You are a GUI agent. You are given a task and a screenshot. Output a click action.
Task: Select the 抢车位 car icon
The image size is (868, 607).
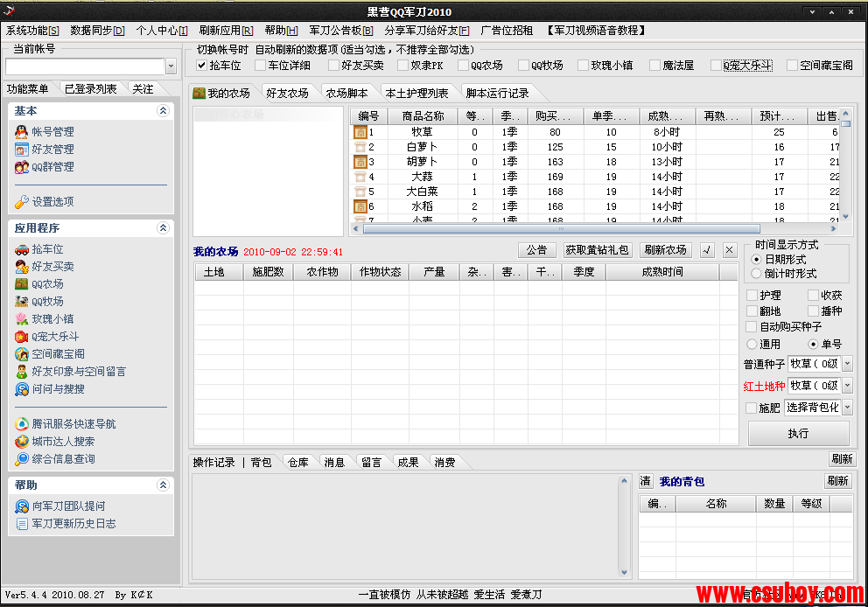22,249
